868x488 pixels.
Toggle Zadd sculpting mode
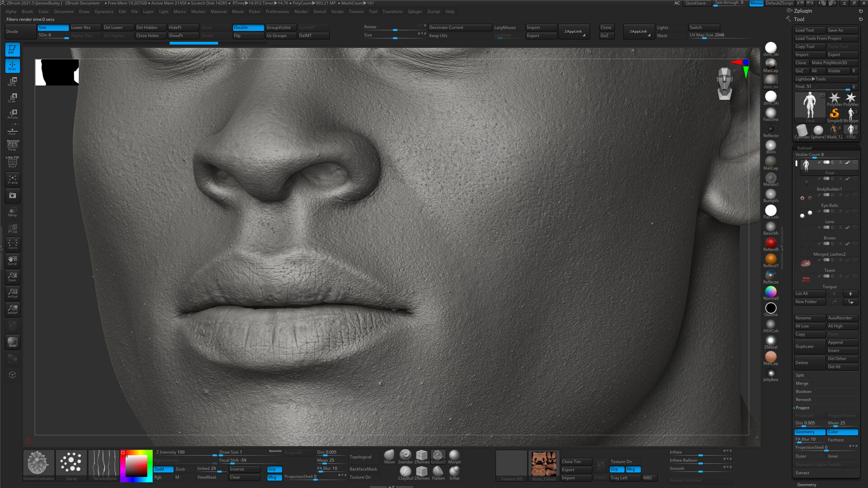click(163, 469)
